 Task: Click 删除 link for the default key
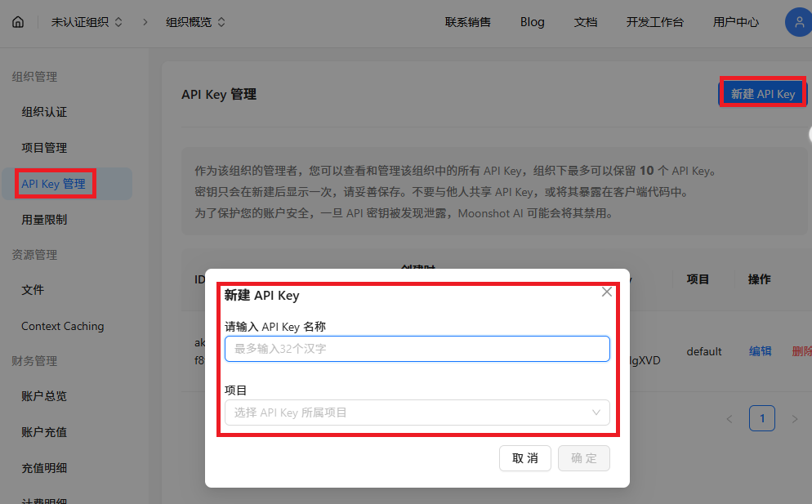(x=801, y=351)
